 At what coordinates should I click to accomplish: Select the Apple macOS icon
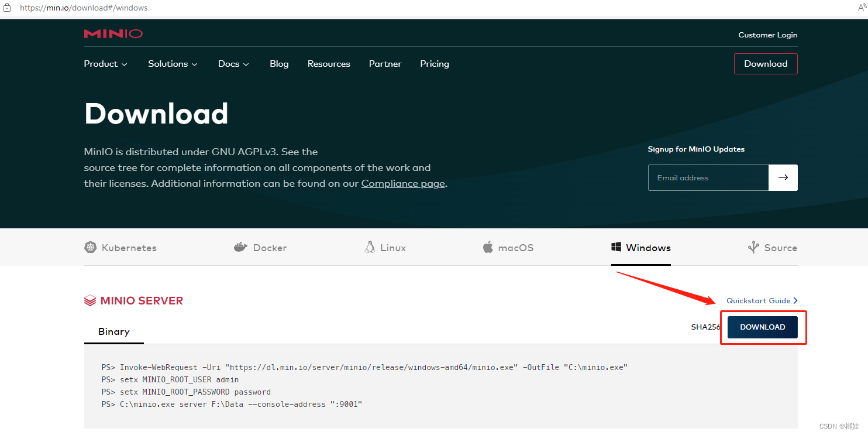pos(488,247)
